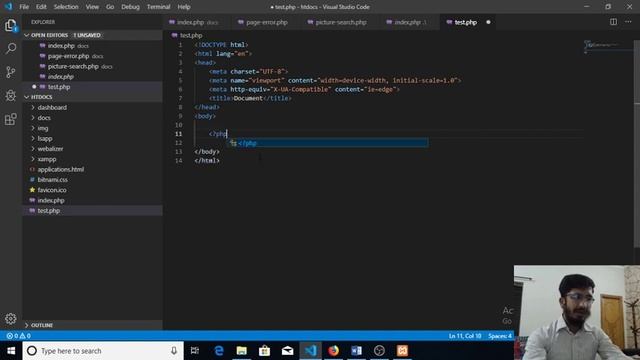Switch to picture-search.php tab
This screenshot has width=640, height=360.
point(340,22)
